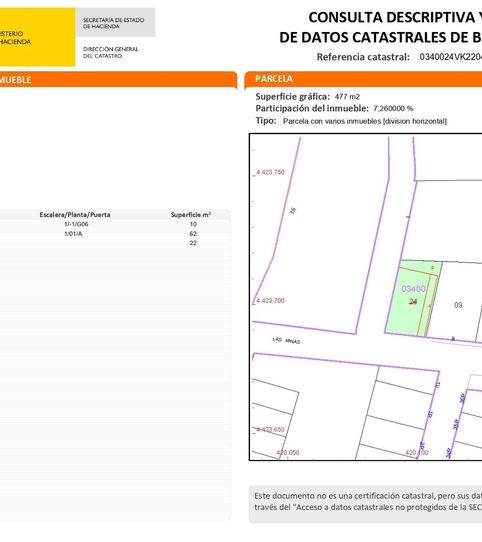Click the 'LAS MINAS' street label
Image resolution: width=482 pixels, height=542 pixels.
286,340
